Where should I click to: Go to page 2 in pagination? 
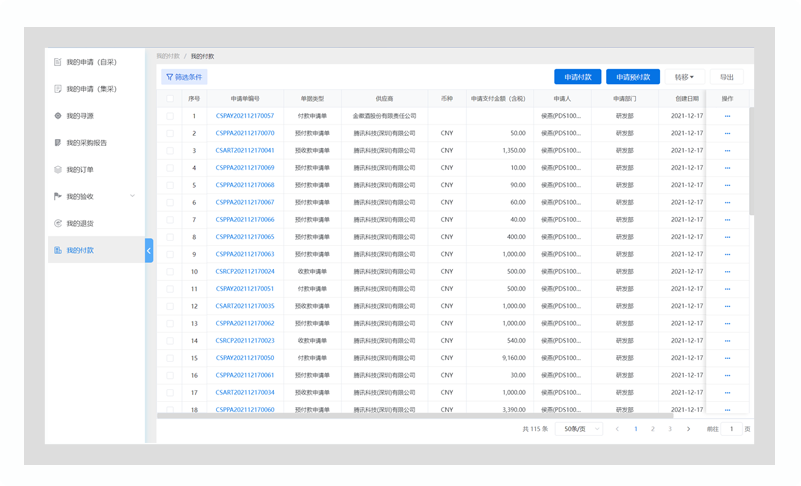[652, 429]
